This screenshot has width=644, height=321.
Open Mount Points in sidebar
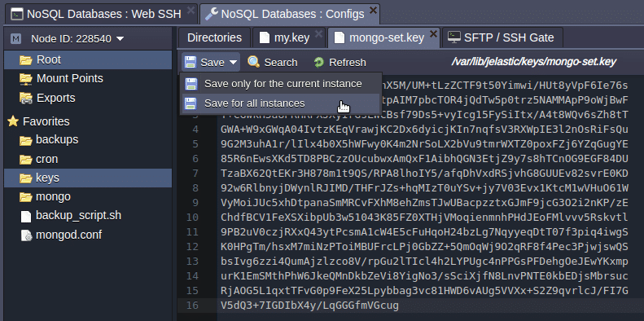tap(70, 78)
